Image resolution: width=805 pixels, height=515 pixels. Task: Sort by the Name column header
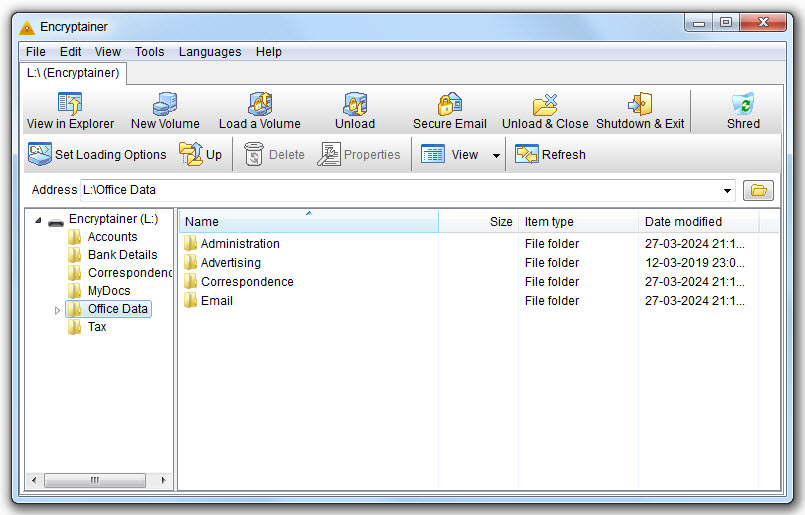[x=309, y=221]
